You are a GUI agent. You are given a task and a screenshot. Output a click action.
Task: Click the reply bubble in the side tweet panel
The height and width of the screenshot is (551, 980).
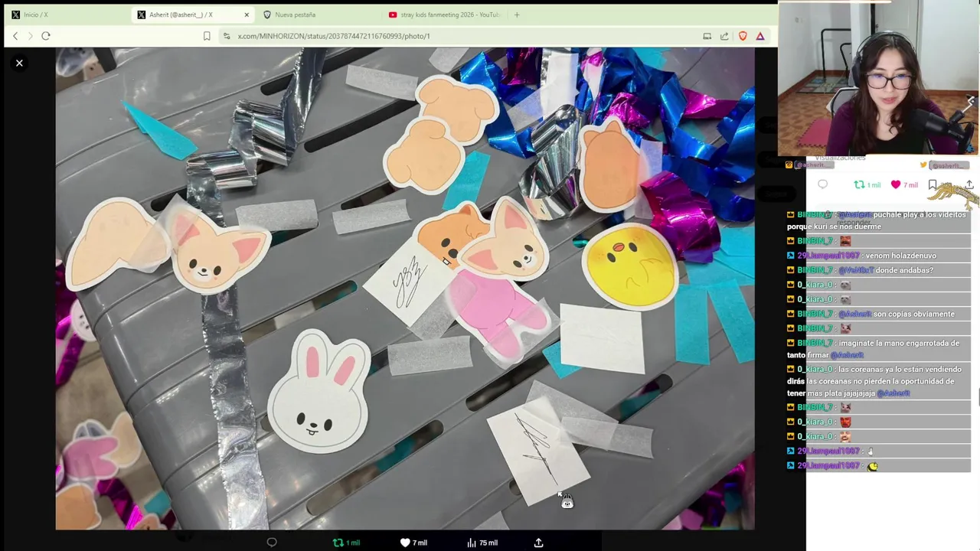[822, 184]
